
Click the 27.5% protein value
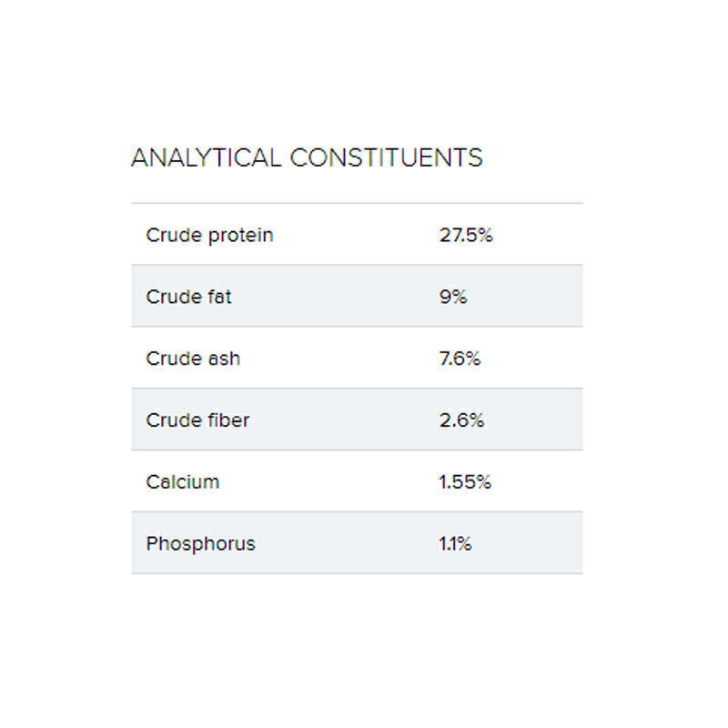coord(466,235)
